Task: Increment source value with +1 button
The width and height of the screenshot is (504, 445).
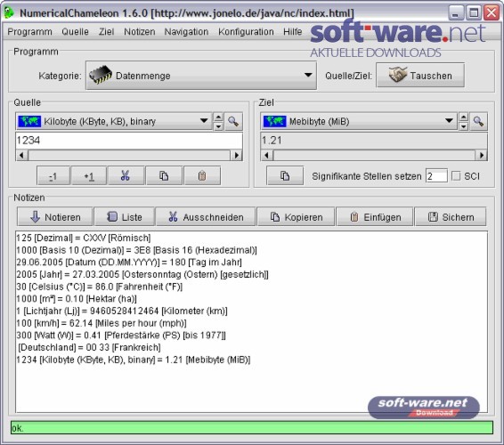Action: click(x=89, y=175)
